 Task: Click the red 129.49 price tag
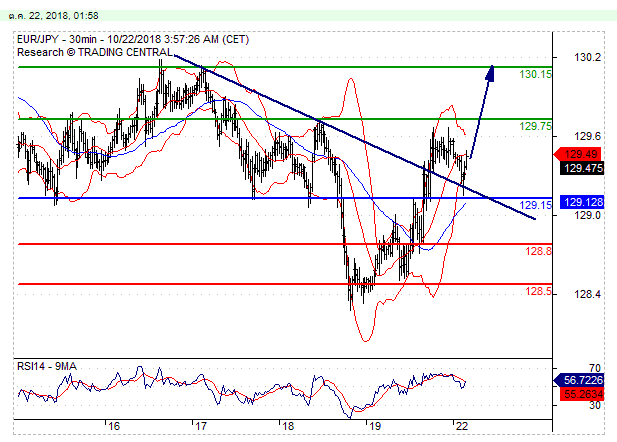[x=578, y=154]
